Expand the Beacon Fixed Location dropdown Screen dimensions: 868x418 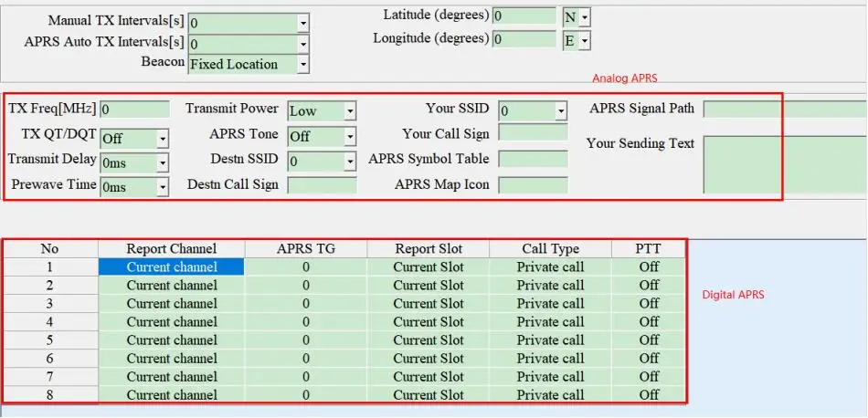tap(302, 64)
